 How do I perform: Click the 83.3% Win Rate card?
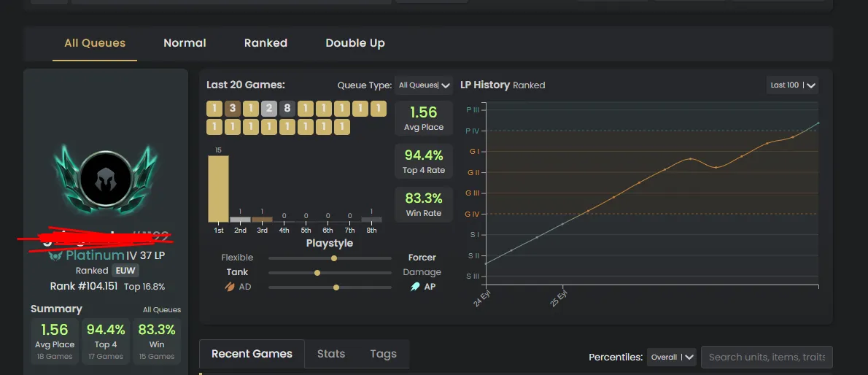click(424, 204)
